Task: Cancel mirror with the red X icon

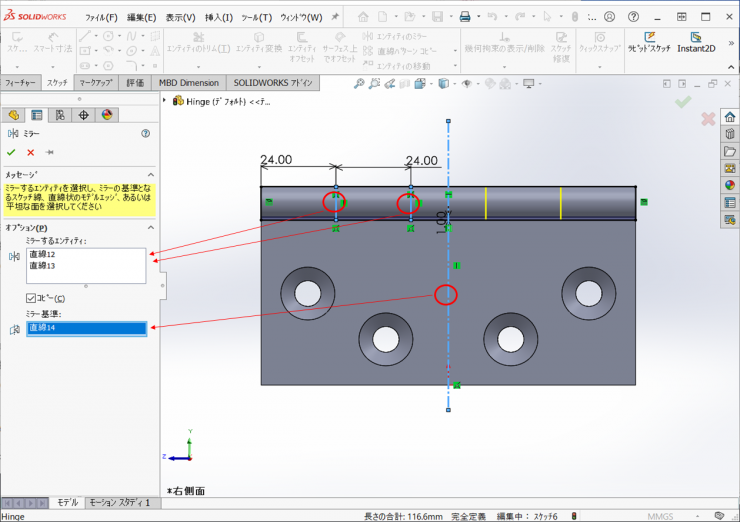Action: (x=30, y=152)
